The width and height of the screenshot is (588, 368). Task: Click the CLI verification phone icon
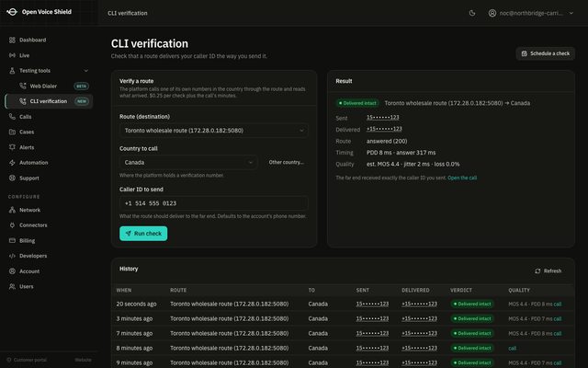tap(23, 101)
